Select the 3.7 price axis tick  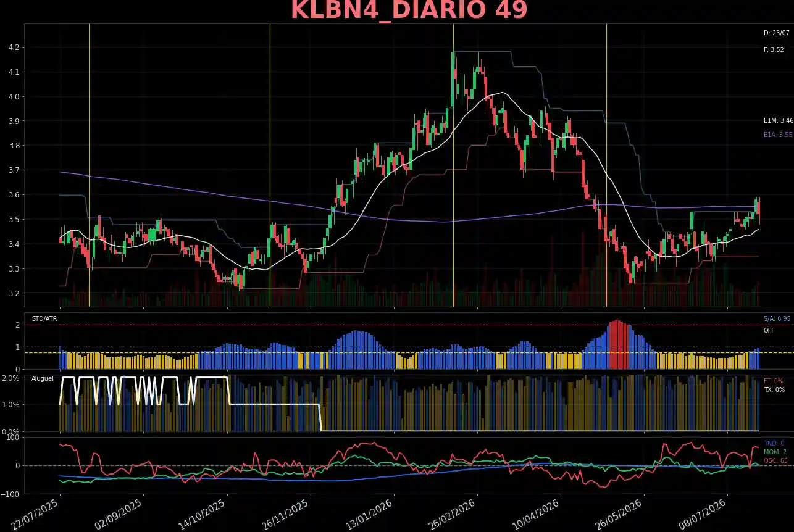tap(14, 170)
